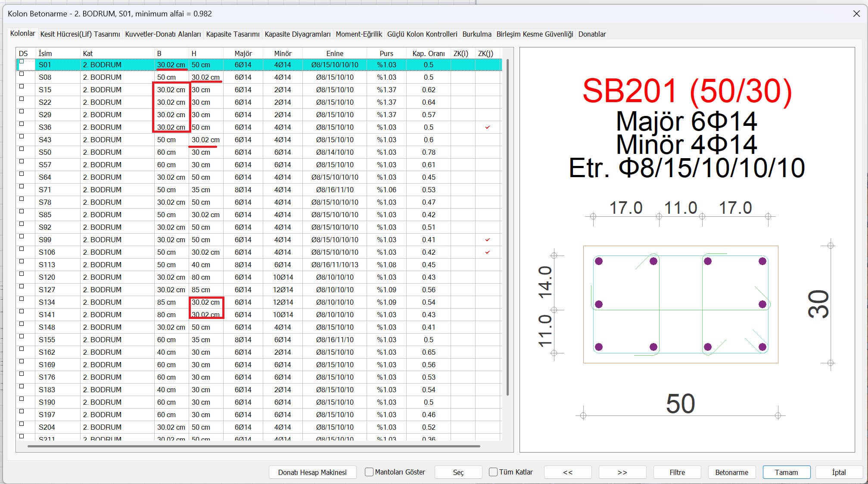Click the previous column button <<
868x484 pixels.
click(x=567, y=472)
